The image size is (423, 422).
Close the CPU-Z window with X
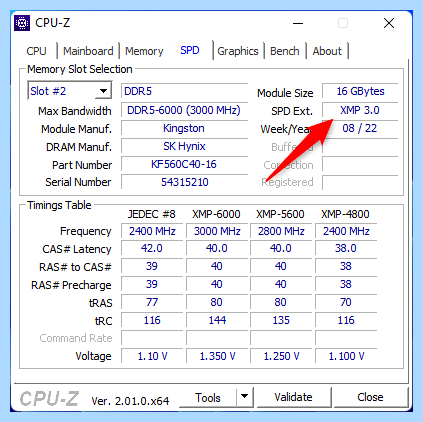389,23
